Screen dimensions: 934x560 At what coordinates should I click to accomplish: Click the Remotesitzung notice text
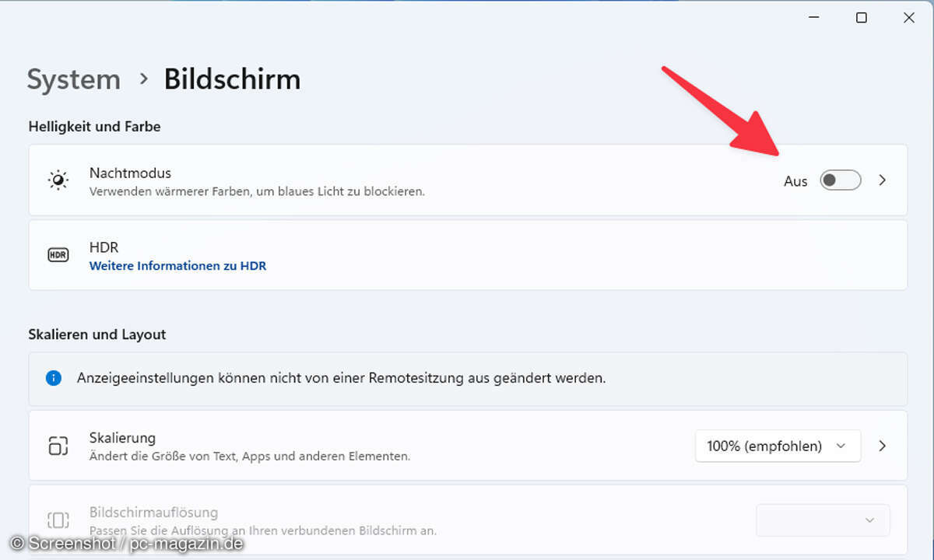(341, 379)
